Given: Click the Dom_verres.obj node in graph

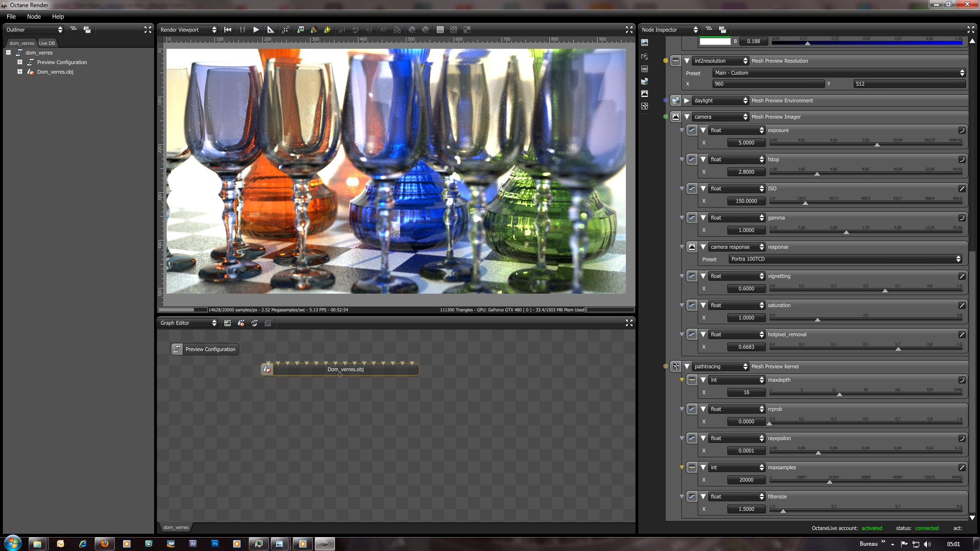Looking at the screenshot, I should coord(345,369).
